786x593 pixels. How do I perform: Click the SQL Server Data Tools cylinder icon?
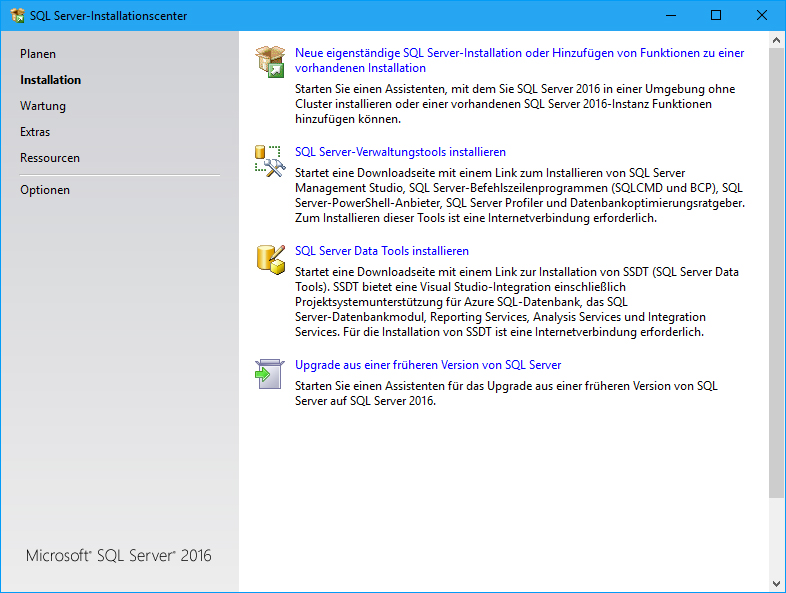271,260
